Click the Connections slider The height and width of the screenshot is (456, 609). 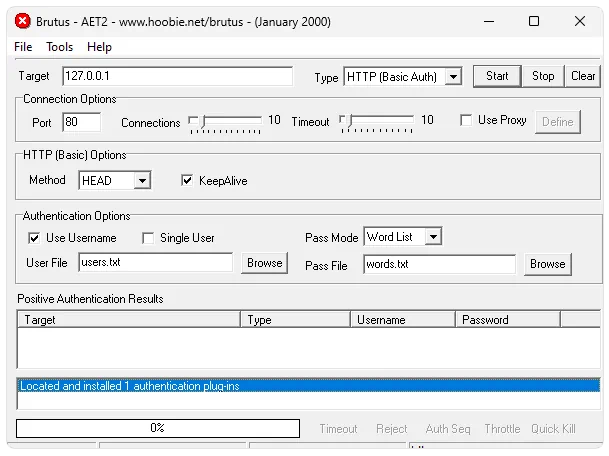[225, 124]
